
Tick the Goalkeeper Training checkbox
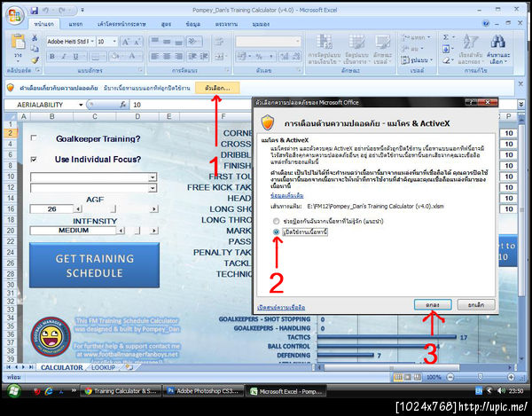pos(34,137)
